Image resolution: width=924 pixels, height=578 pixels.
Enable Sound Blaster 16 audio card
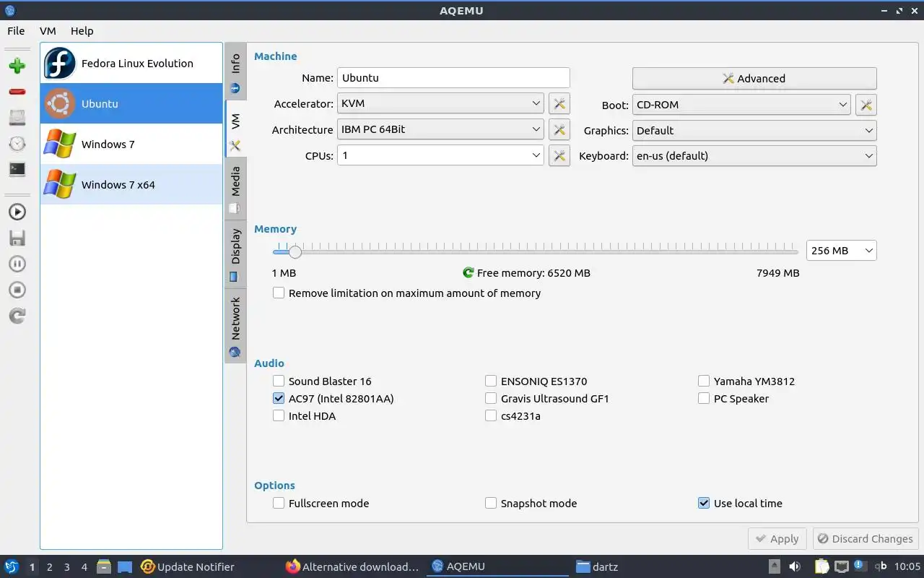pos(322,381)
